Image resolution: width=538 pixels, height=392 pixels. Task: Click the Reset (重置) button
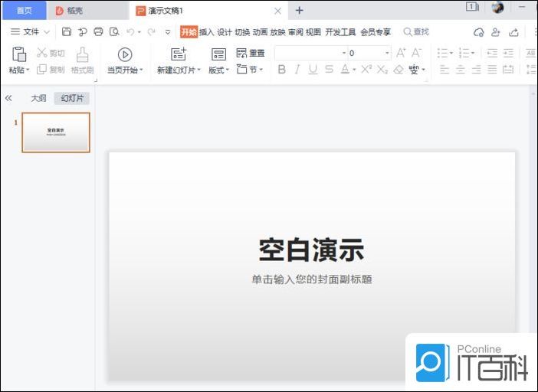[251, 53]
